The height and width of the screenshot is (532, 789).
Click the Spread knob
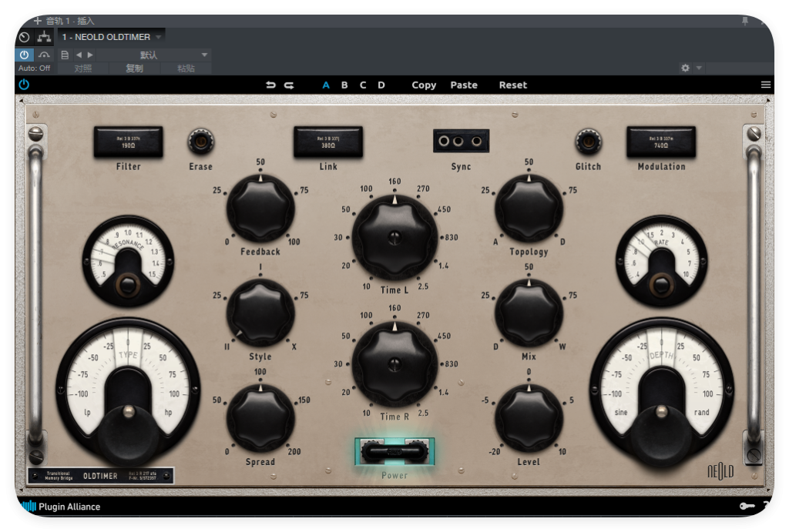click(x=260, y=418)
